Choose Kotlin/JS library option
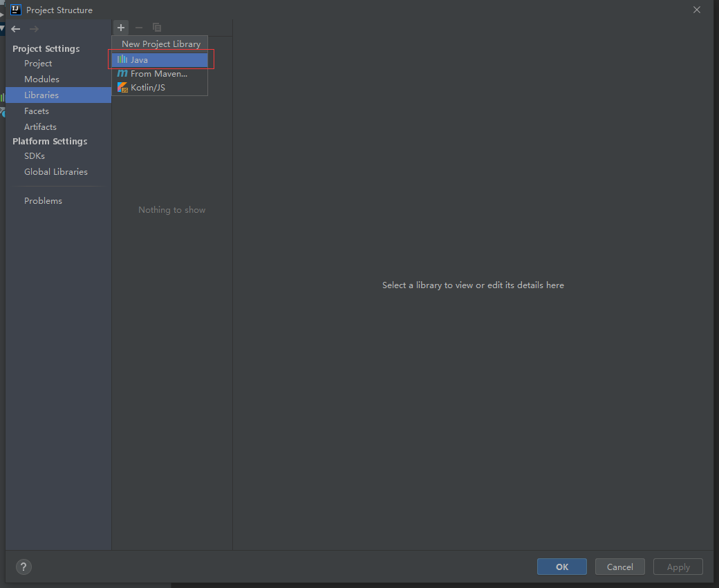Image resolution: width=719 pixels, height=588 pixels. [160, 87]
